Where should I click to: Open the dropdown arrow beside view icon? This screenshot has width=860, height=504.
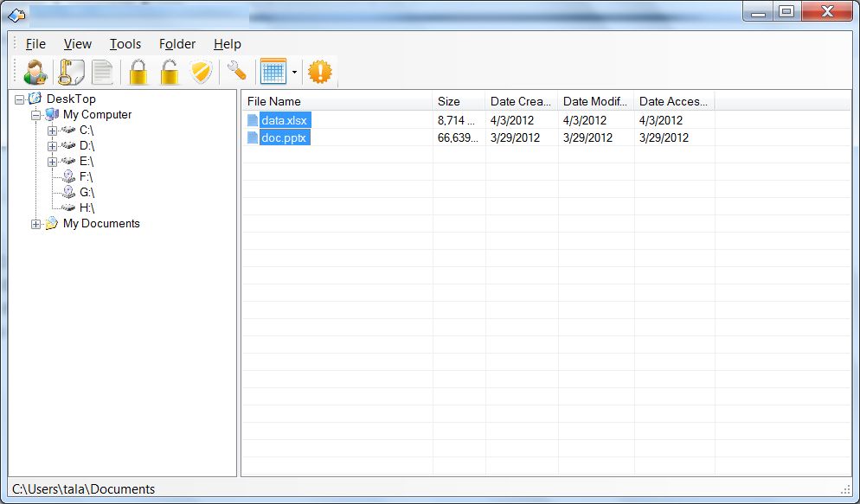(294, 73)
